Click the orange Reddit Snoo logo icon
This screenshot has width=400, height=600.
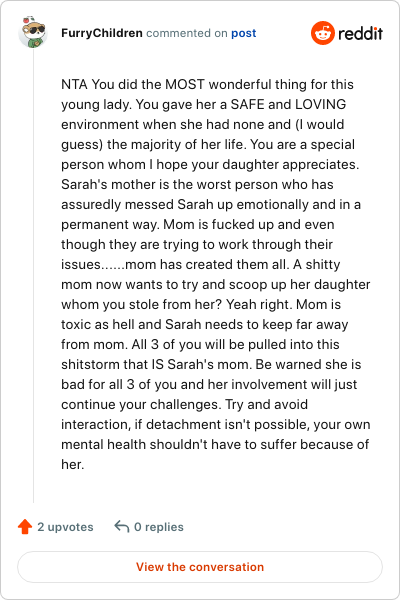pyautogui.click(x=323, y=33)
